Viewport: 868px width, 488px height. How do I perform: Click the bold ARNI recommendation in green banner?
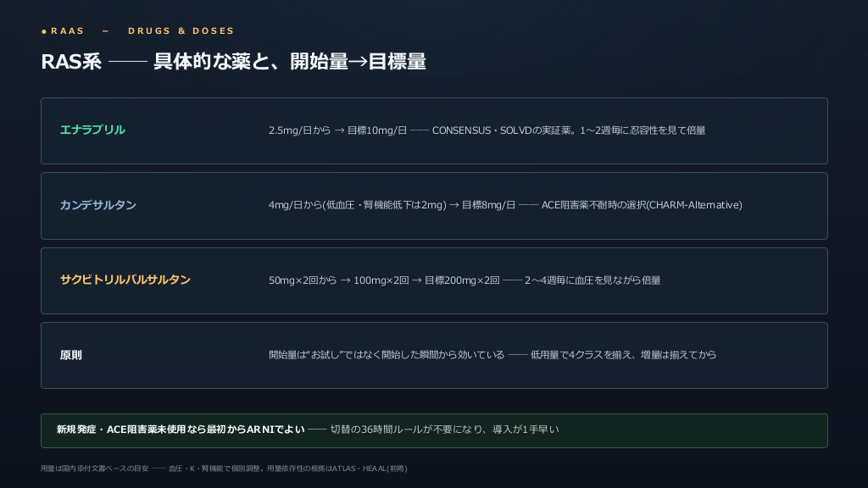181,430
